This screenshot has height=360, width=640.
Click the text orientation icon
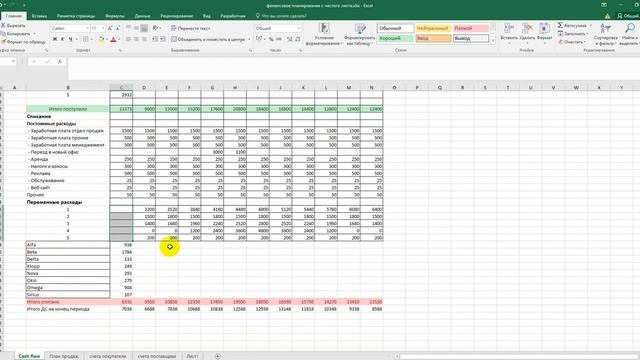click(156, 28)
